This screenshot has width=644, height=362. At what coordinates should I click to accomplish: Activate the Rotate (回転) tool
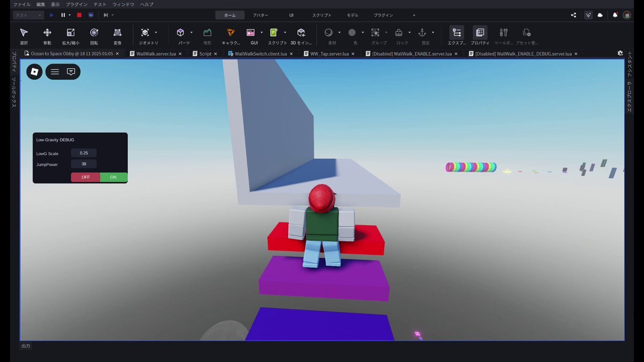point(94,33)
